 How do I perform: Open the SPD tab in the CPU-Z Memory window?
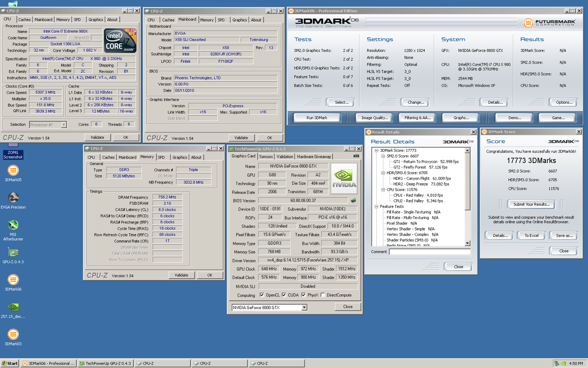[x=161, y=157]
